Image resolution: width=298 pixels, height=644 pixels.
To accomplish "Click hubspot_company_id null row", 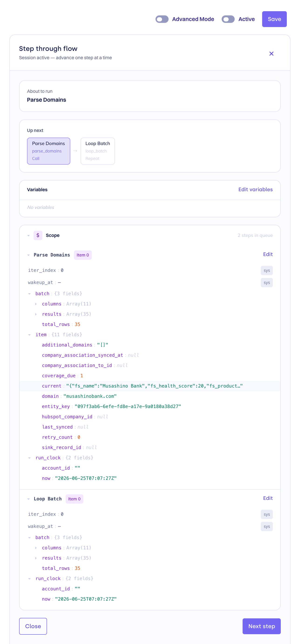I will point(150,417).
